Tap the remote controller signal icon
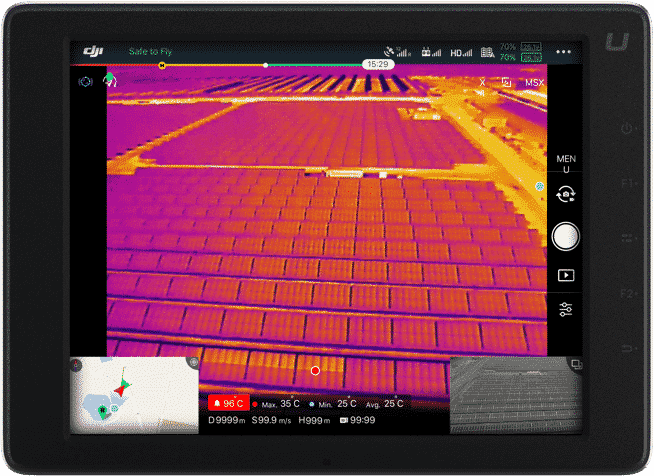The height and width of the screenshot is (476, 654). pos(431,51)
